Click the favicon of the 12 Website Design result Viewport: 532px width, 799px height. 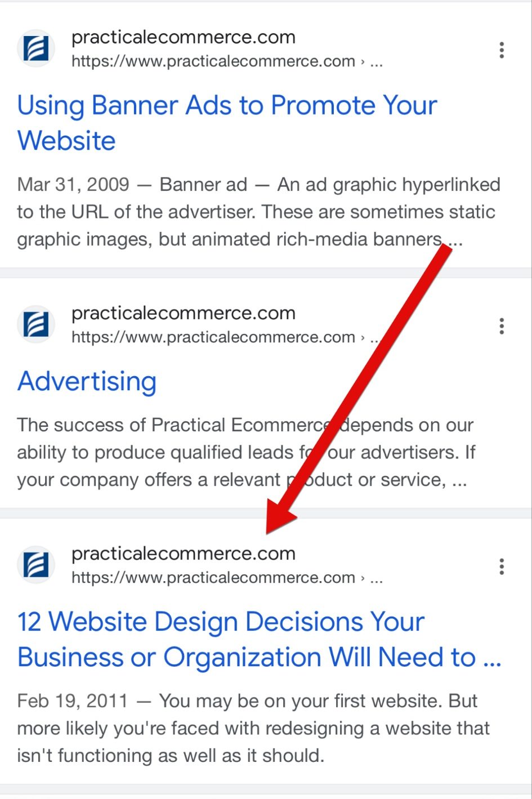[x=36, y=565]
